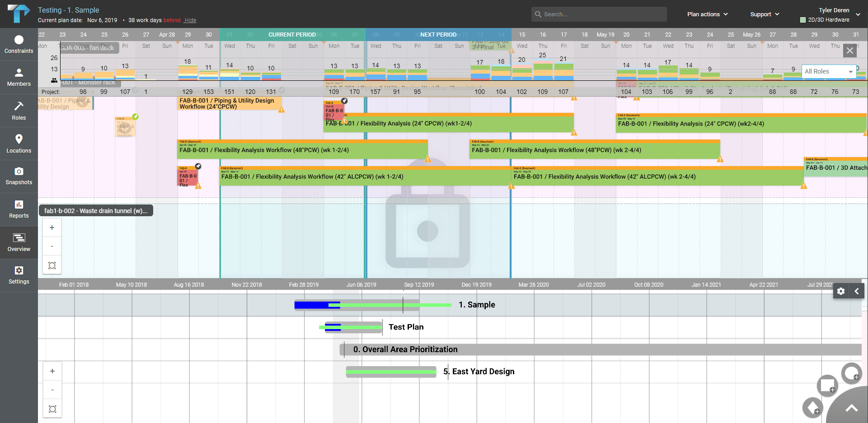Image resolution: width=868 pixels, height=423 pixels.
Task: Open the Constraints panel from the sidebar
Action: [x=19, y=44]
